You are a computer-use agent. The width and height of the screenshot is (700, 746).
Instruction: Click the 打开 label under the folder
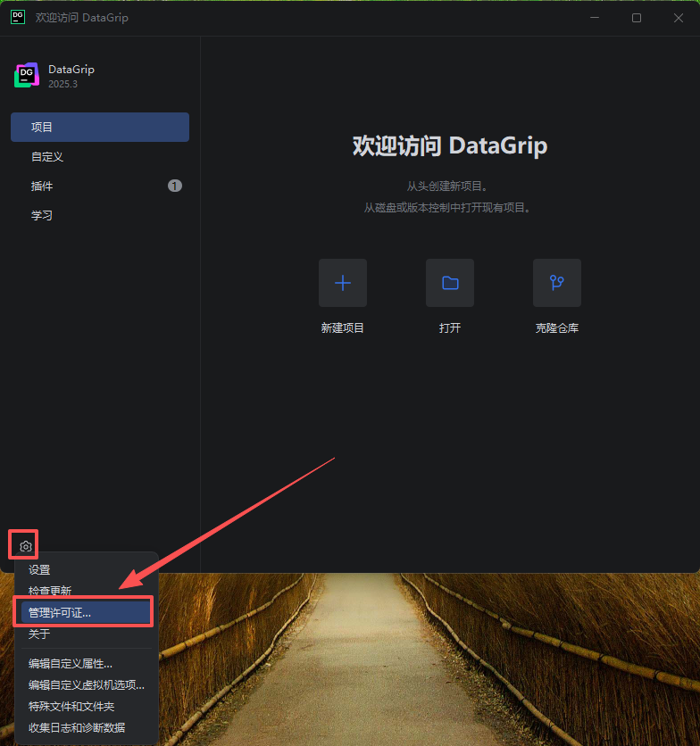(450, 327)
